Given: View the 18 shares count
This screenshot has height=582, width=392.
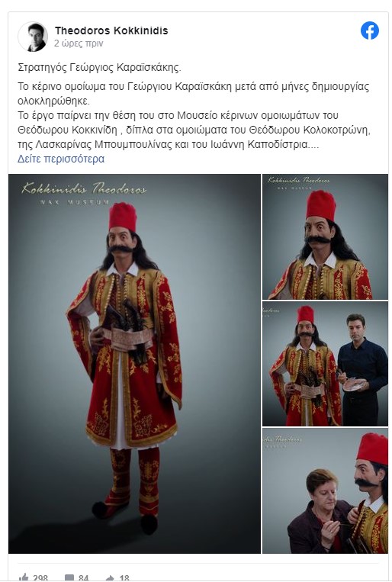Looking at the screenshot, I should [124, 578].
